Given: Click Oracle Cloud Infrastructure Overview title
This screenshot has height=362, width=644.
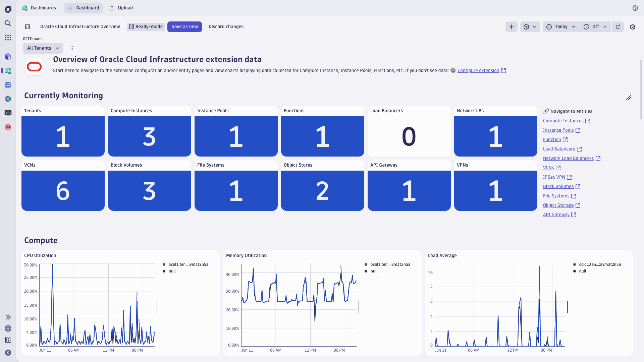Looking at the screenshot, I should click(x=80, y=27).
